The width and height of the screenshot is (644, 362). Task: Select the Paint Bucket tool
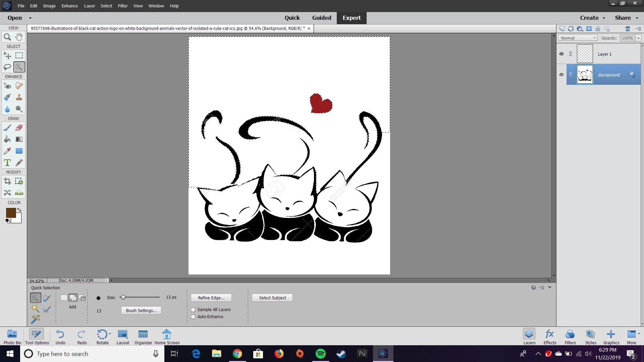[x=7, y=139]
